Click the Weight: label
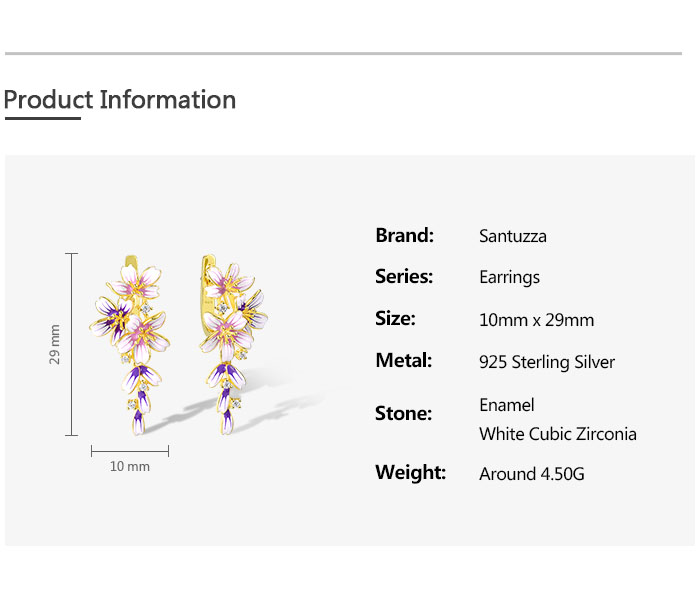This screenshot has height=596, width=700. coord(411,472)
